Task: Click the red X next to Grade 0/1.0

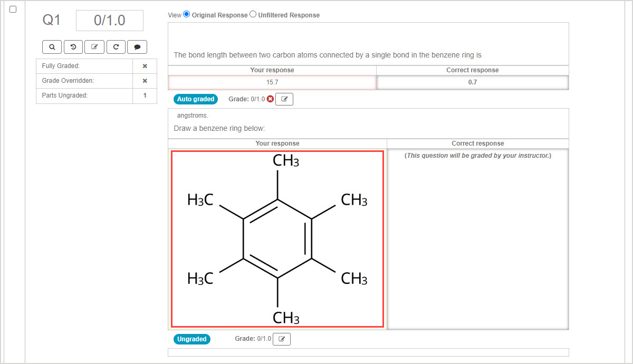Action: 270,99
